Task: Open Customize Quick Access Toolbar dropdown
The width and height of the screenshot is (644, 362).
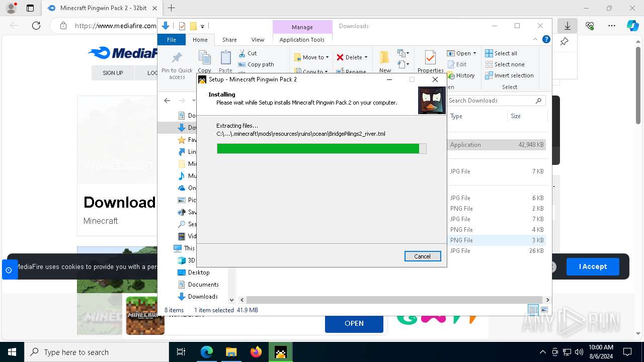Action: 202,26
